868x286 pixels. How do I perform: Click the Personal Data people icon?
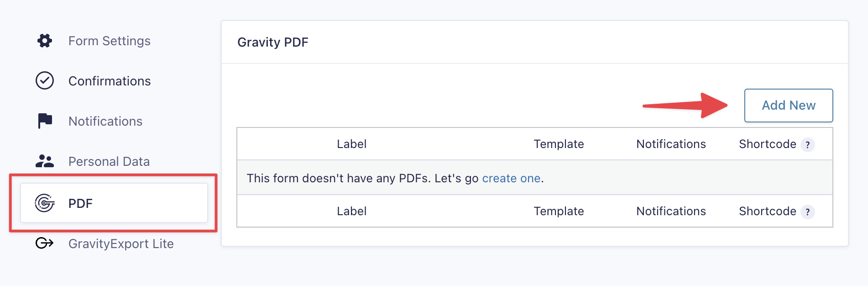point(44,160)
